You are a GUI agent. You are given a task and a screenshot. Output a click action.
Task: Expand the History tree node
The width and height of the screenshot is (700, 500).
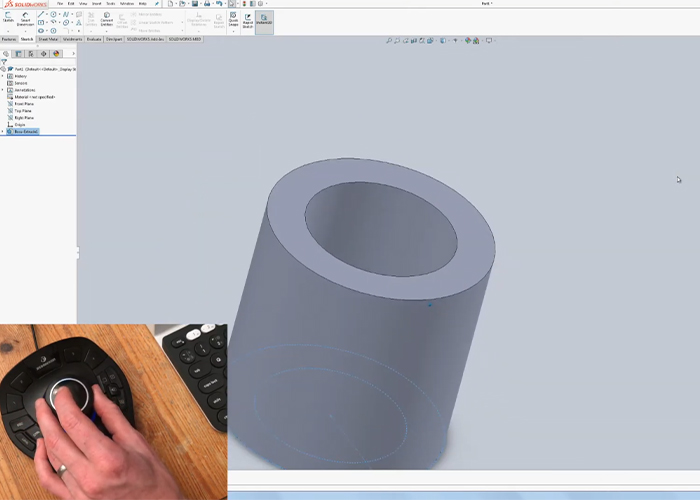[x=4, y=76]
